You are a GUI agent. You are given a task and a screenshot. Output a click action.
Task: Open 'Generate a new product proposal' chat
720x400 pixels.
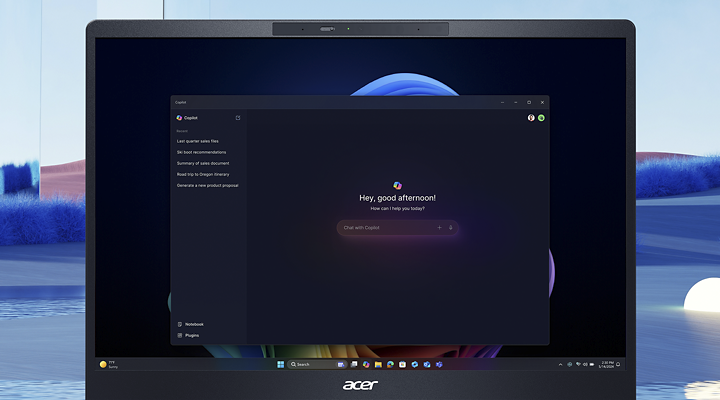[x=207, y=185]
